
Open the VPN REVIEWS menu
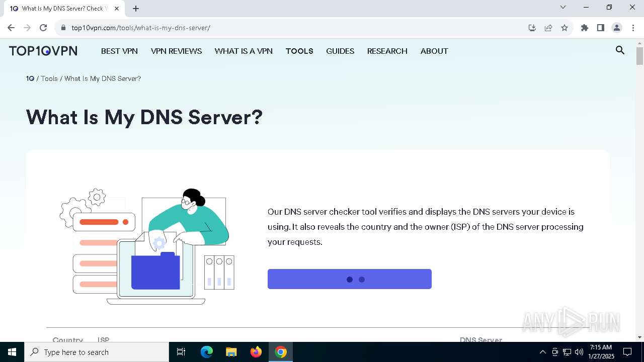pyautogui.click(x=176, y=51)
